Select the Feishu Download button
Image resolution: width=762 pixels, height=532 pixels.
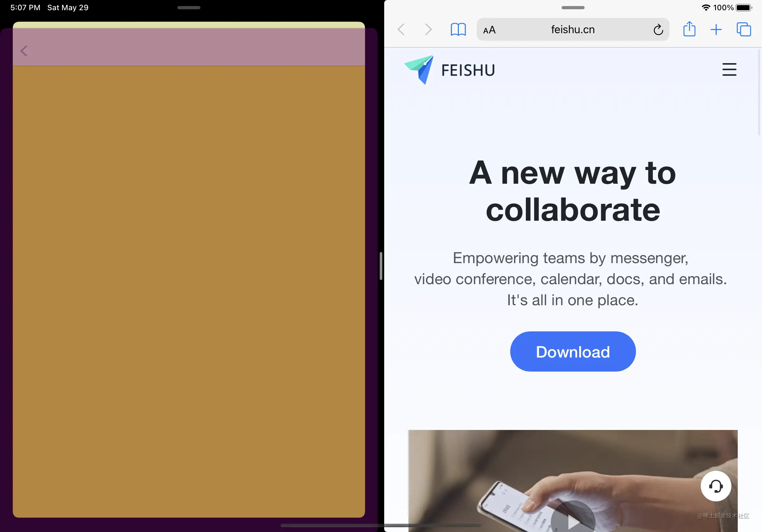[573, 351]
